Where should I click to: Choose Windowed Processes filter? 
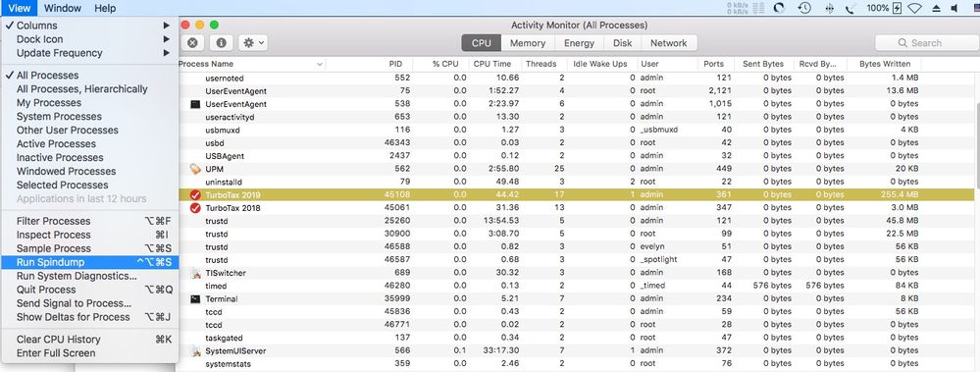(89, 172)
